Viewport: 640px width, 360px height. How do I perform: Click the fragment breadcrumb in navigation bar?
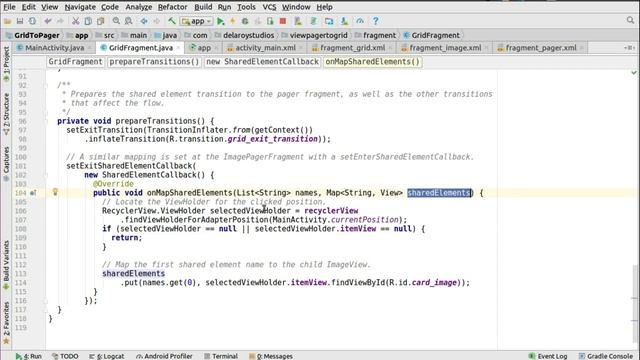point(375,36)
